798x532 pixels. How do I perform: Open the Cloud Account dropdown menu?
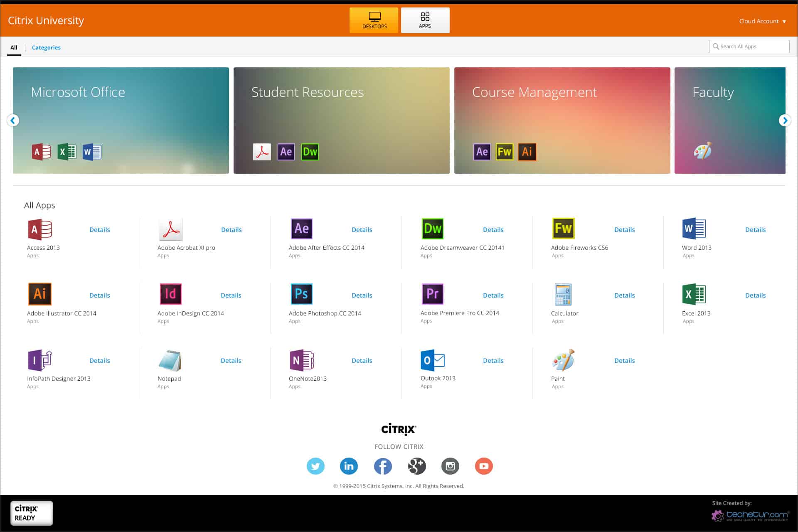coord(763,21)
